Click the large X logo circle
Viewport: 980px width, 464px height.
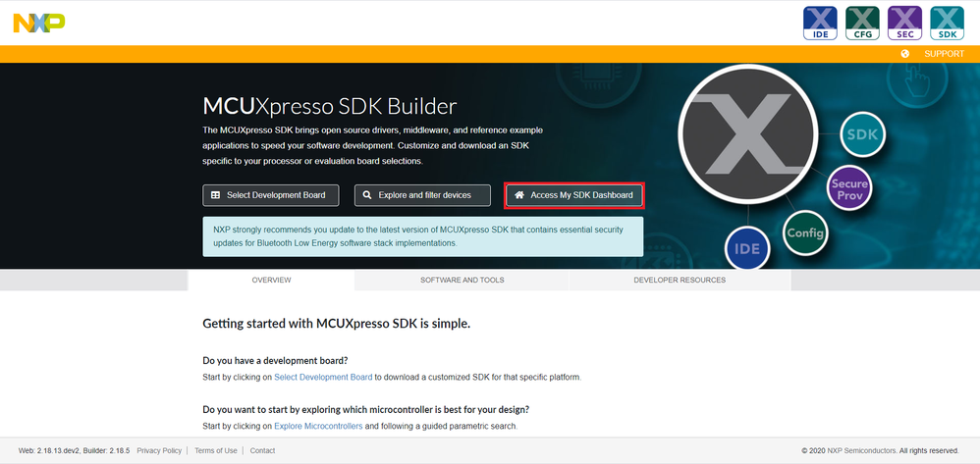[747, 135]
